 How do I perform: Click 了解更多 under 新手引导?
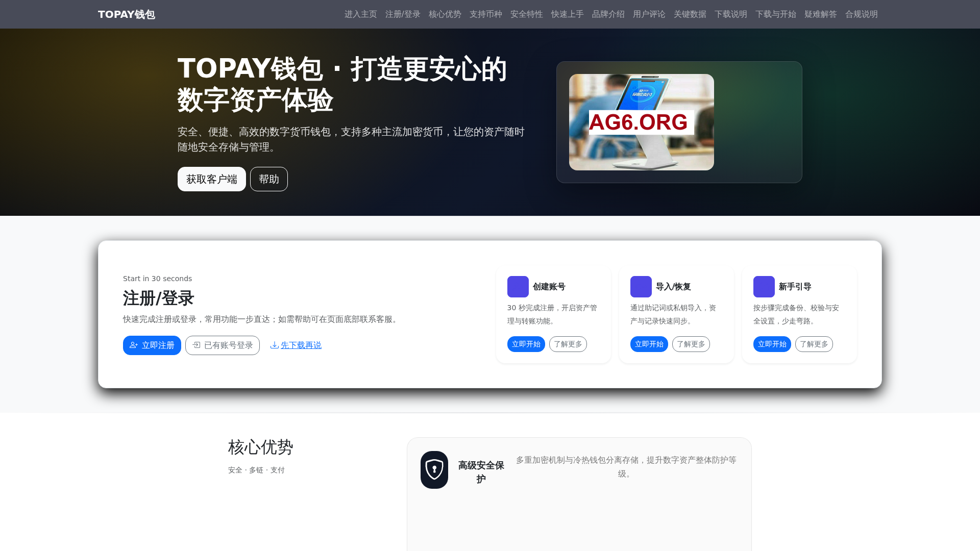[814, 344]
